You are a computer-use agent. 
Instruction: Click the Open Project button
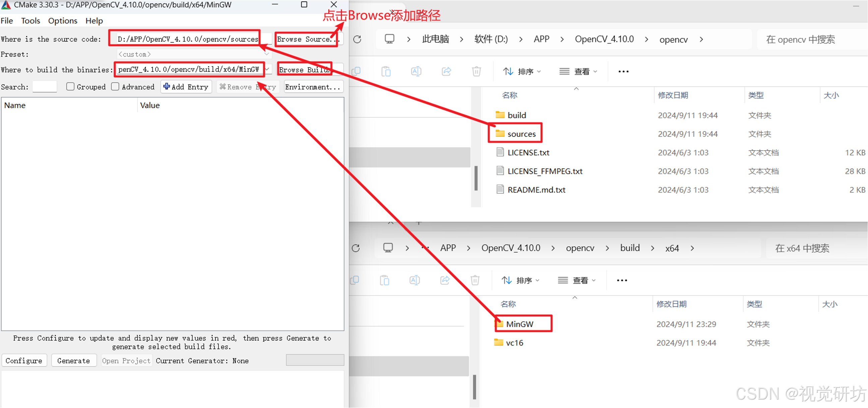pos(126,360)
